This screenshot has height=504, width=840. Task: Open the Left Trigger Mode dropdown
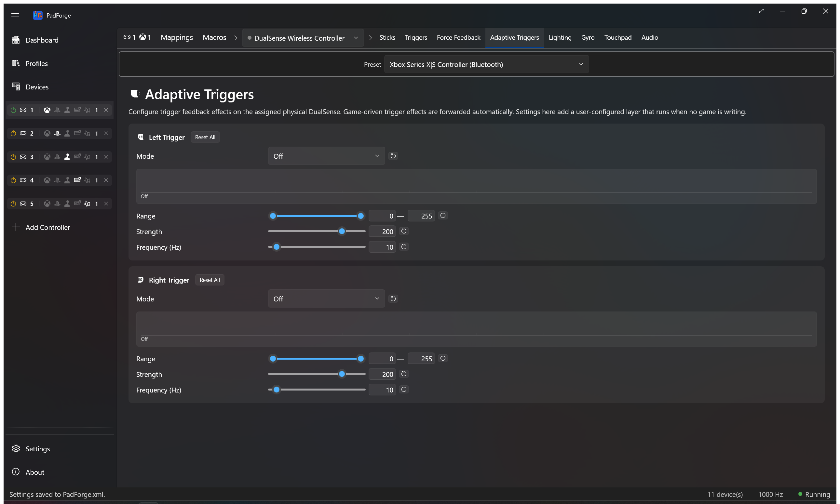tap(326, 156)
